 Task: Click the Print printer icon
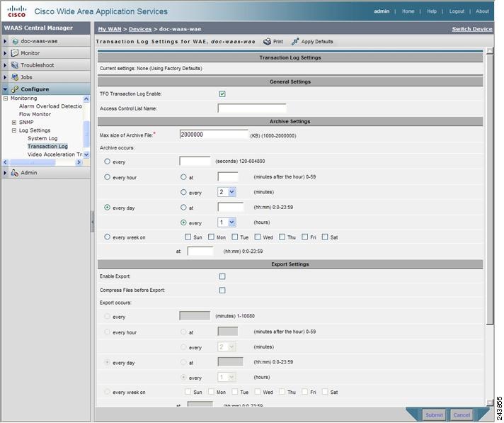point(267,42)
